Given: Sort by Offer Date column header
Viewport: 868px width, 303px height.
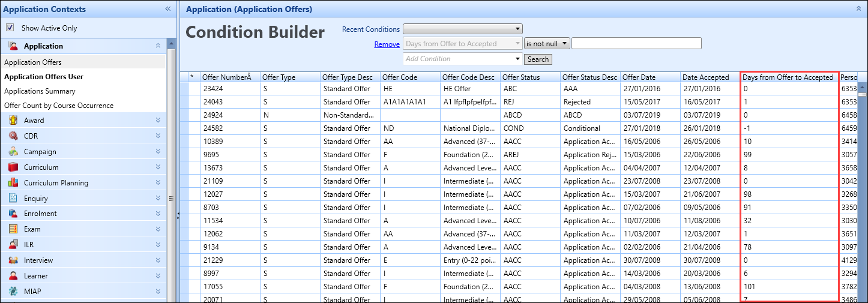Looking at the screenshot, I should [x=650, y=77].
